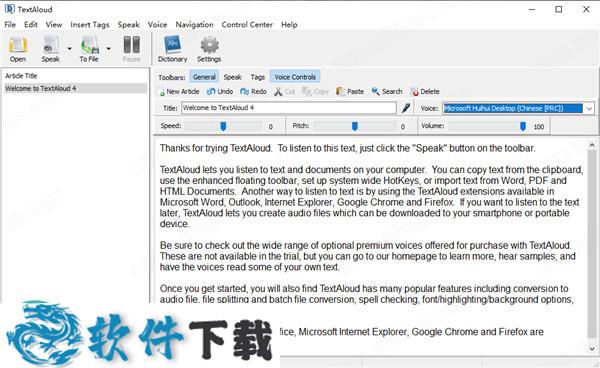This screenshot has height=368, width=600.
Task: Open the Insert Tags menu
Action: click(x=90, y=24)
